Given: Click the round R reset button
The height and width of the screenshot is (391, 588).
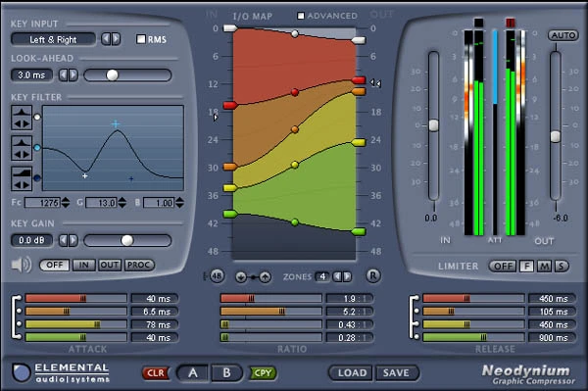Looking at the screenshot, I should tap(372, 276).
